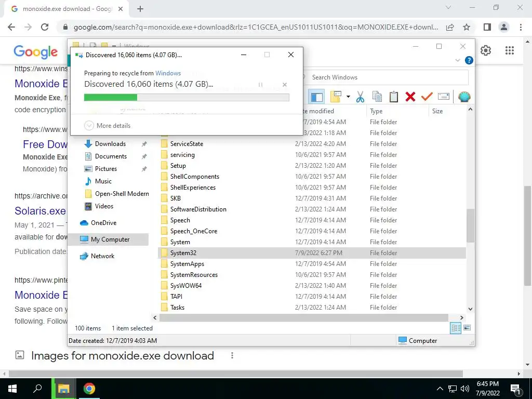The width and height of the screenshot is (532, 399).
Task: Select OneDrive in navigation pane
Action: tap(103, 223)
